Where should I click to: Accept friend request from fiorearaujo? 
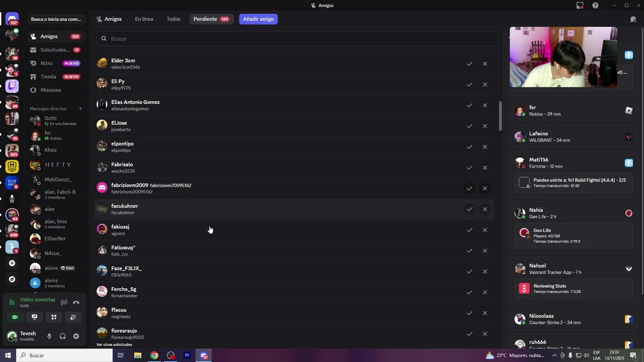[469, 334]
